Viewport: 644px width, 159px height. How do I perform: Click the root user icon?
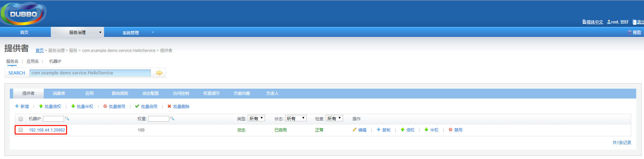(x=609, y=22)
